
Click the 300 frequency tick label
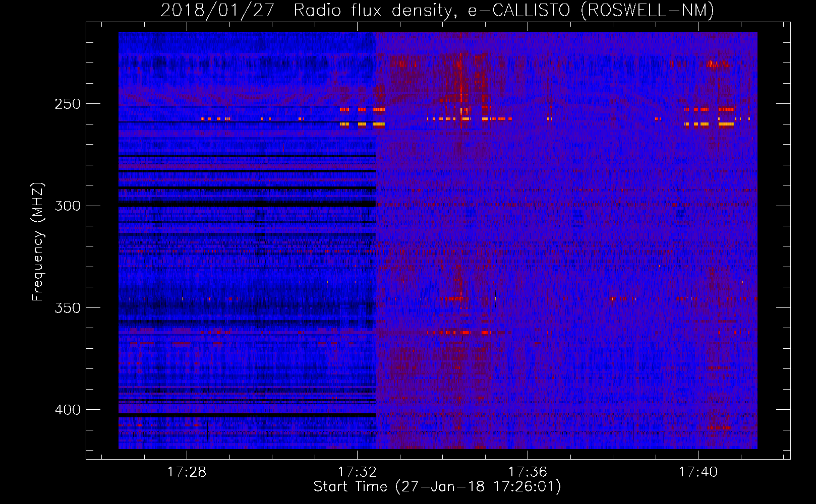[68, 206]
